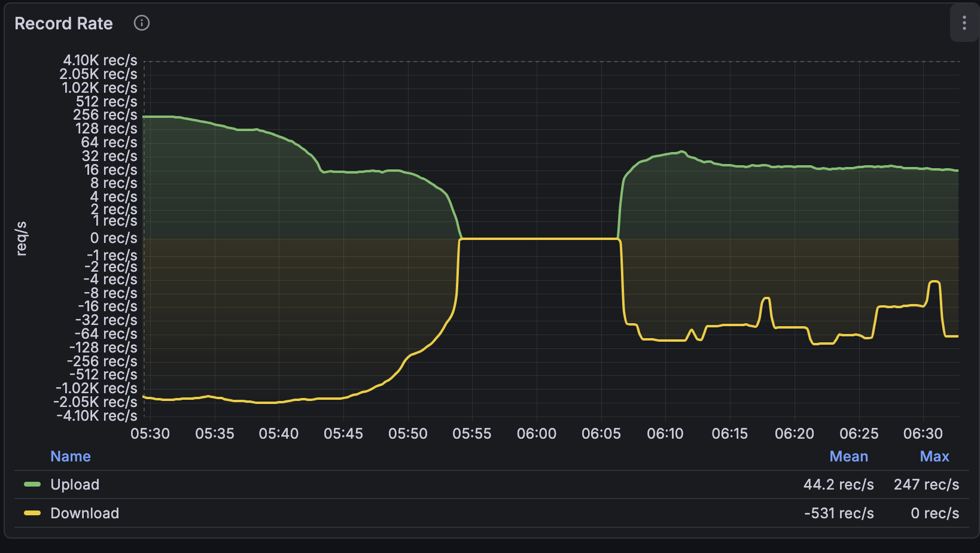The height and width of the screenshot is (553, 980).
Task: Click the Record Rate panel title
Action: 63,23
